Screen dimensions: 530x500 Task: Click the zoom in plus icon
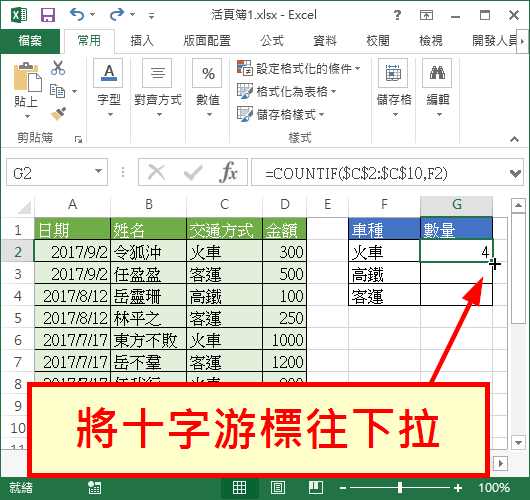458,488
